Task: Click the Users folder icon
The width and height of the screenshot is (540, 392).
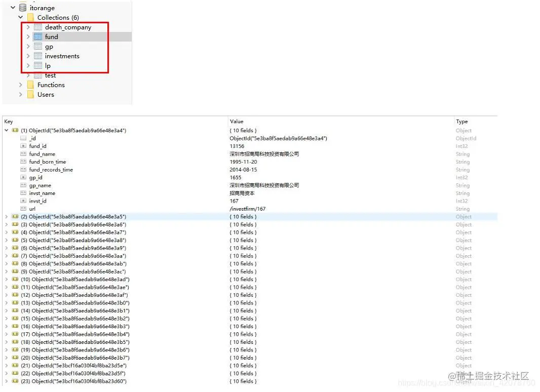Action: tap(30, 94)
